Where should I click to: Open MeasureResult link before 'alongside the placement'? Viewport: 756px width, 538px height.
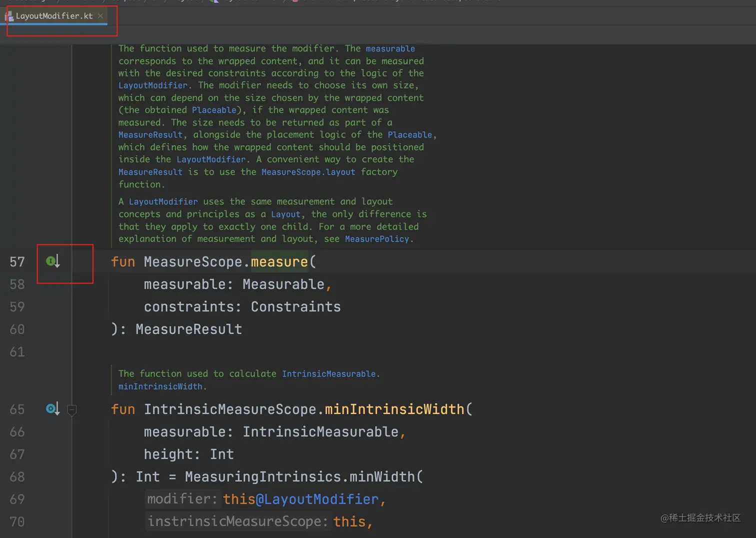pos(150,135)
